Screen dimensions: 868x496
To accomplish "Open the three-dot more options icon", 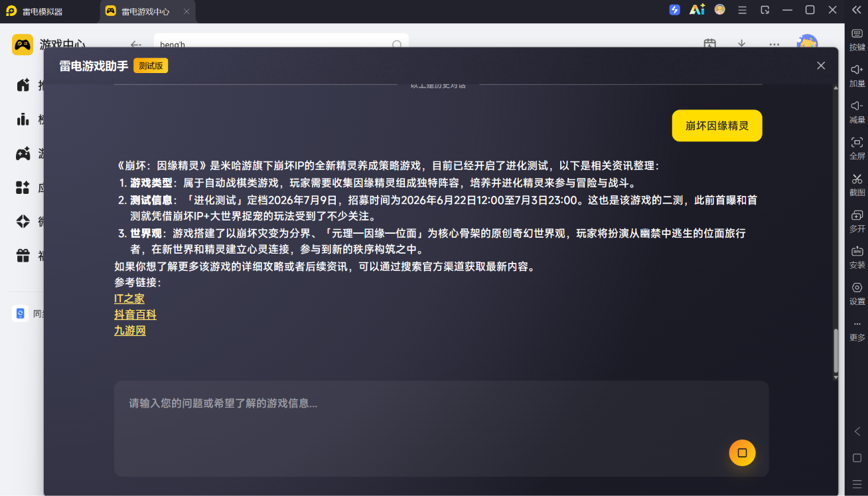I will [x=774, y=44].
